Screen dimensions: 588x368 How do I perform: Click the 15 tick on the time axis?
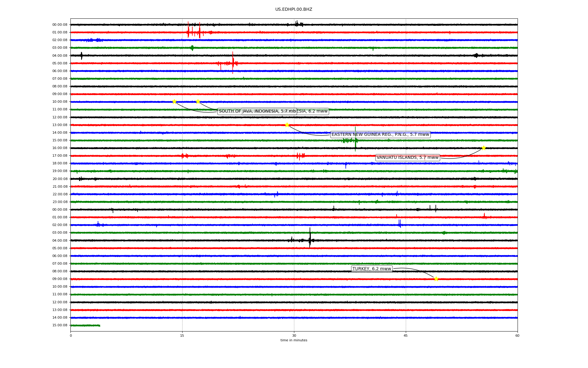pos(182,335)
